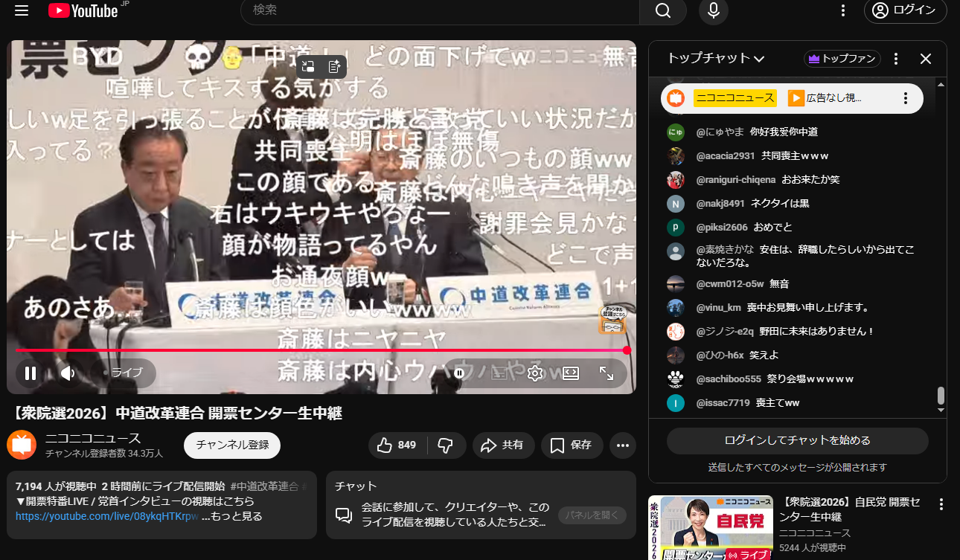Open more actions menu beside 保存
Image resolution: width=960 pixels, height=560 pixels.
click(x=622, y=445)
